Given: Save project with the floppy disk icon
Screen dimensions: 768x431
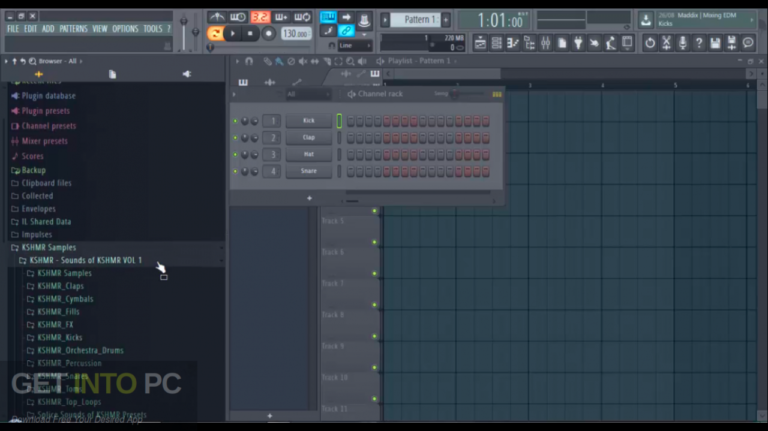Looking at the screenshot, I should click(x=715, y=43).
